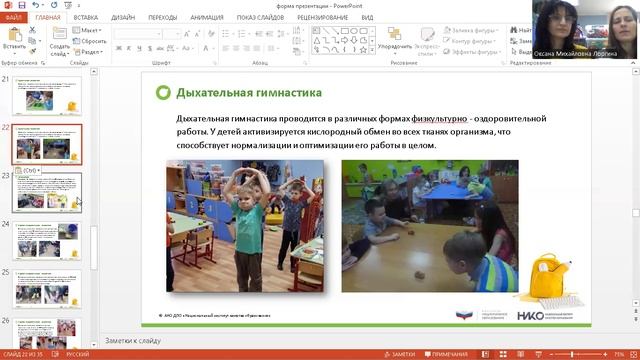Expand the shapes gallery with More arrow

372,50
